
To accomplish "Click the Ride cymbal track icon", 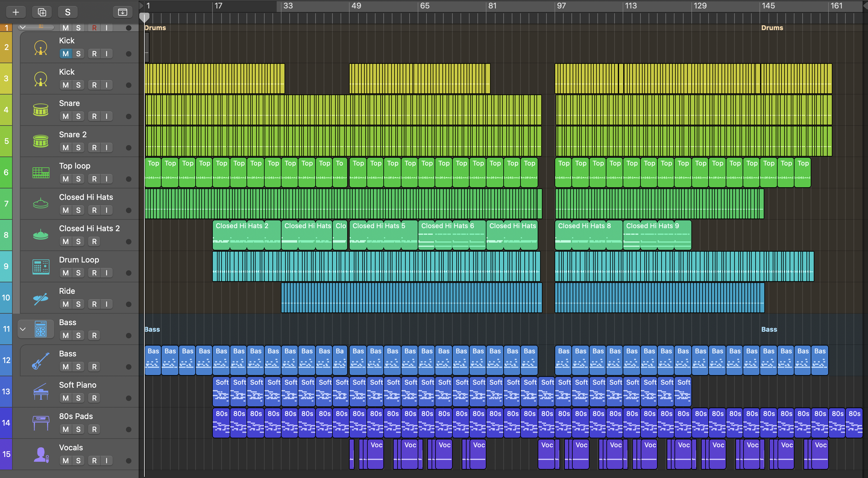I will pyautogui.click(x=41, y=298).
